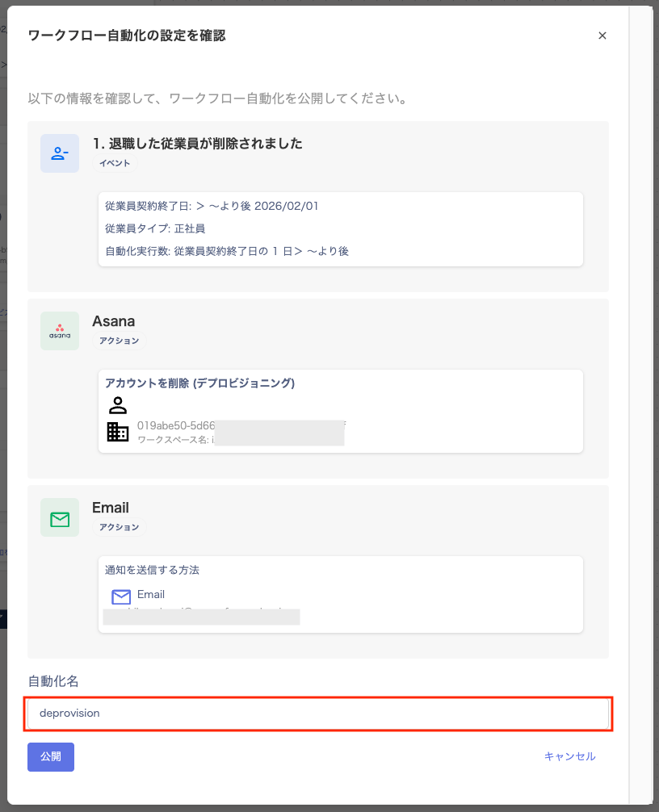Click the 退職した従業員が削除されました heading
This screenshot has width=659, height=812.
coord(197,144)
